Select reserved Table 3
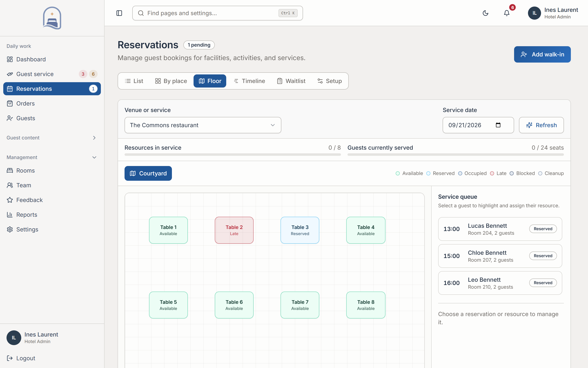 tap(300, 230)
